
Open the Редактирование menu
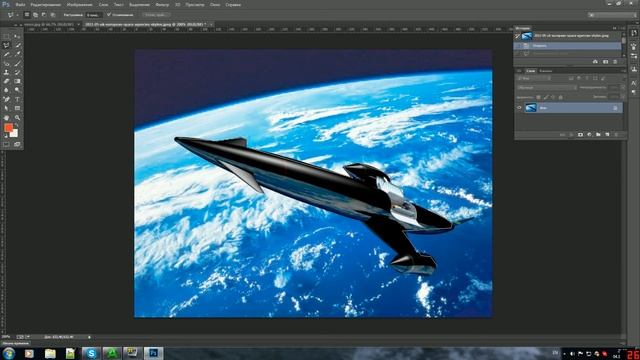pyautogui.click(x=45, y=5)
